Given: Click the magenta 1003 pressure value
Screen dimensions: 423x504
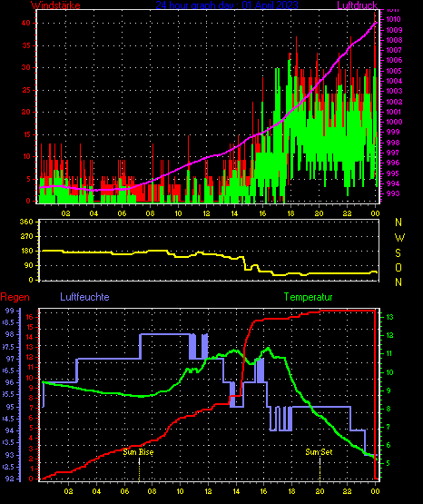Looking at the screenshot, I should point(393,91).
